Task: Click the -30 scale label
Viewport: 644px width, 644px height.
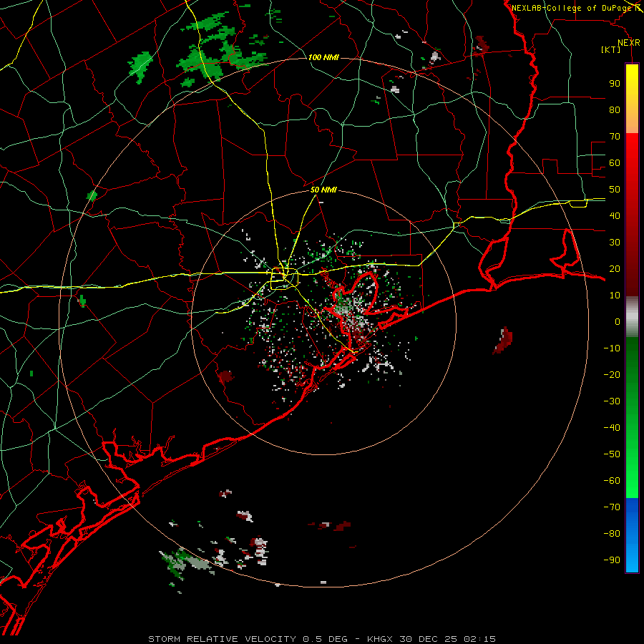Action: (x=612, y=401)
